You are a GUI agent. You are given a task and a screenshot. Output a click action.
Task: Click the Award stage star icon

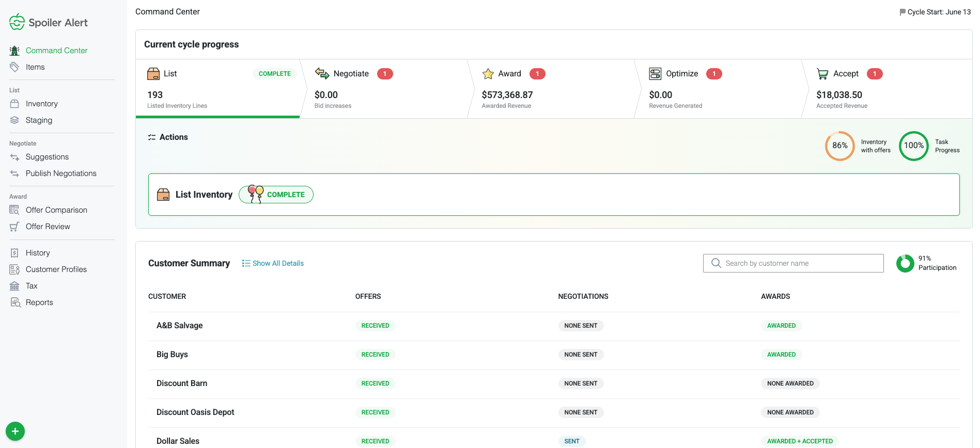[488, 74]
